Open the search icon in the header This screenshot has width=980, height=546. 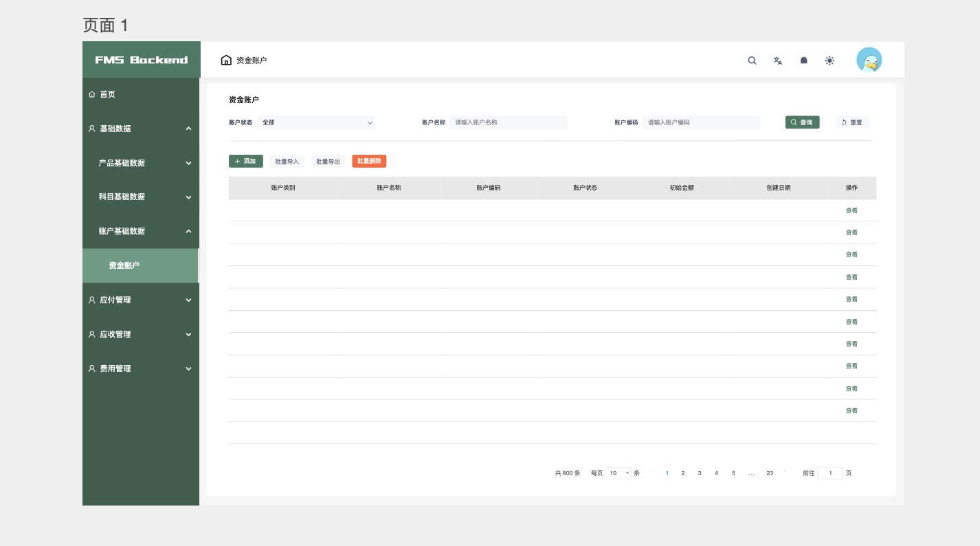tap(752, 61)
